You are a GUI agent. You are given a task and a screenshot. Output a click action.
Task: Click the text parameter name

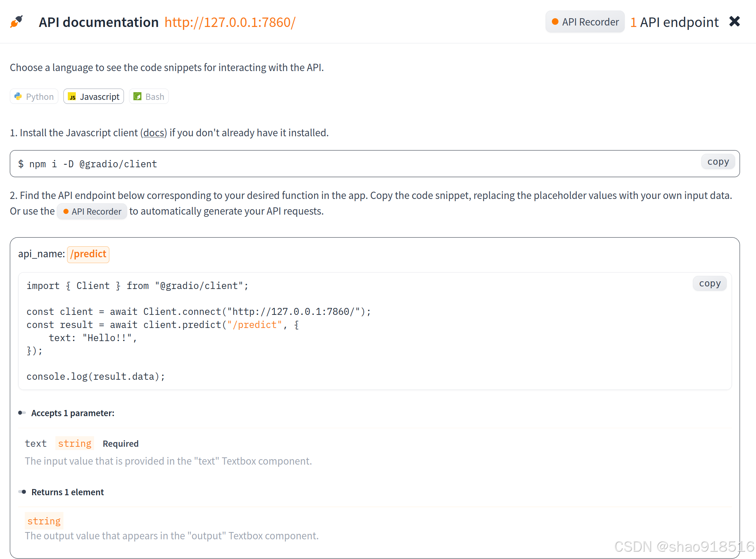click(x=36, y=443)
